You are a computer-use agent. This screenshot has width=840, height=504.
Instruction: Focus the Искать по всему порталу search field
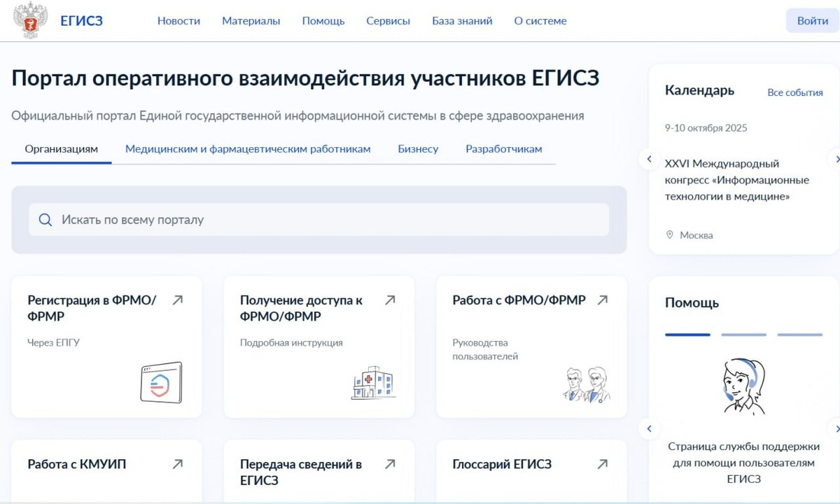point(318,220)
